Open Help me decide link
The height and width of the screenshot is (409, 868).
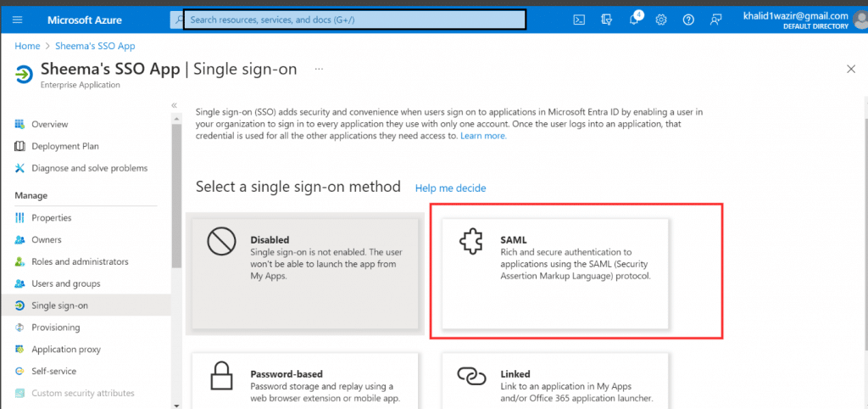click(x=451, y=188)
